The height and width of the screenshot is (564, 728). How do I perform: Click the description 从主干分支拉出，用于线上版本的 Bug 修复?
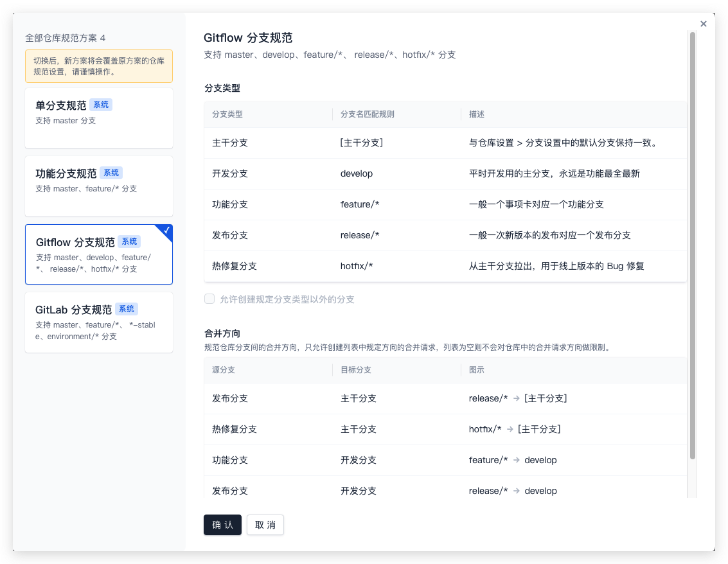click(x=556, y=266)
